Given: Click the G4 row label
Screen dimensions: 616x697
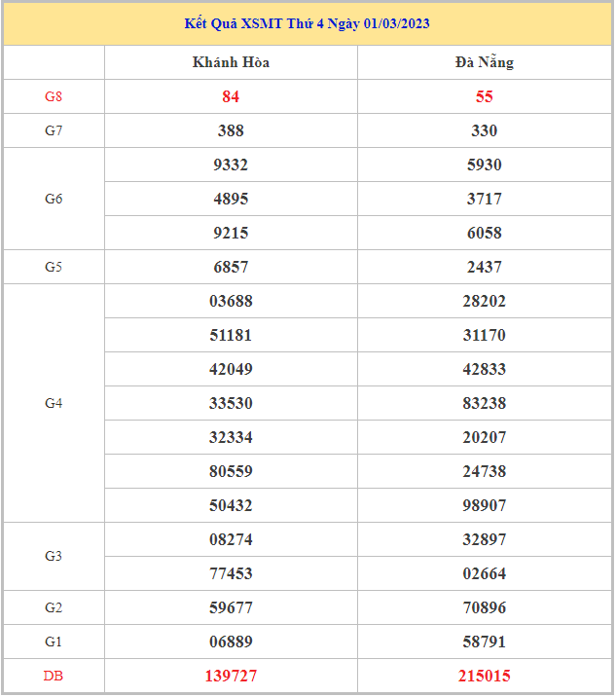Looking at the screenshot, I should (x=54, y=403).
